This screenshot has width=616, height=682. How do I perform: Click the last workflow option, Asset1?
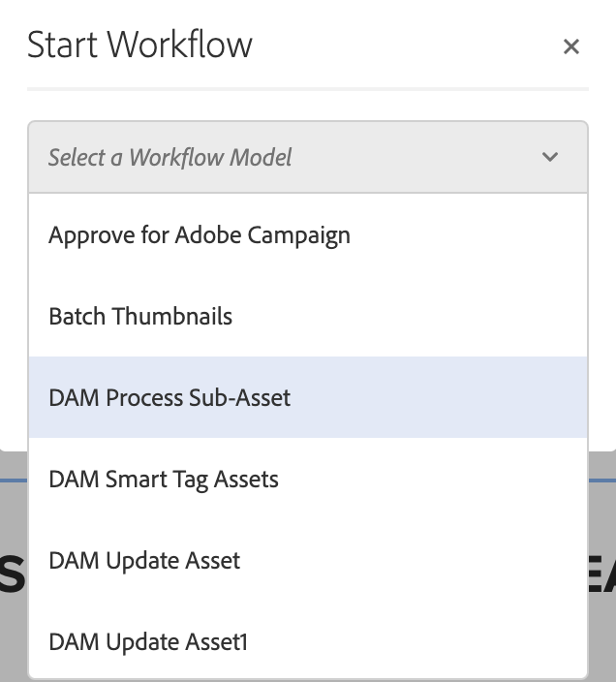point(148,642)
